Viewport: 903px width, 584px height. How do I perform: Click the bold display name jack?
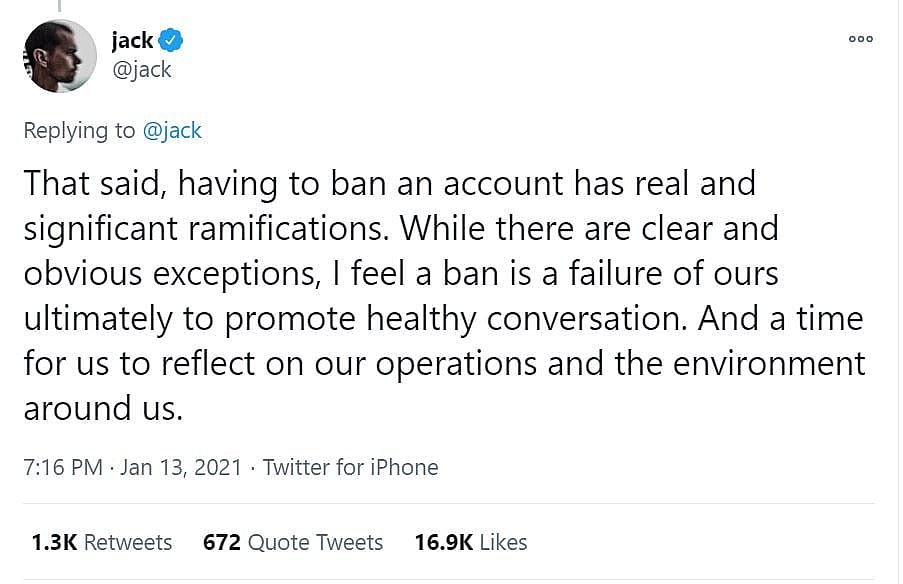[x=132, y=41]
